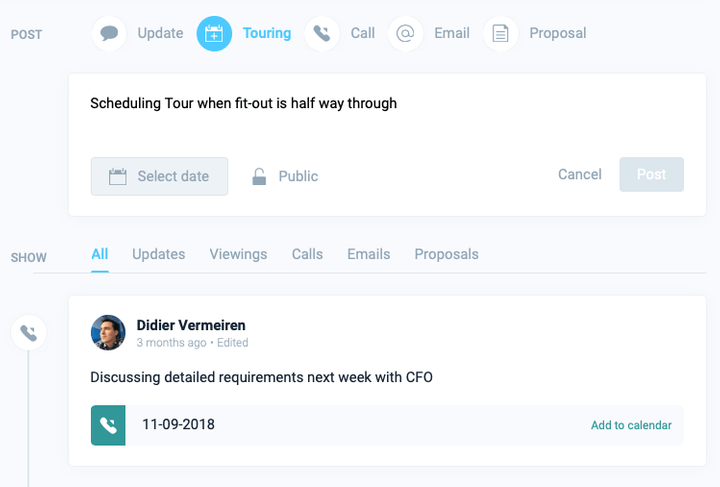Filter by the Calls tab

307,254
